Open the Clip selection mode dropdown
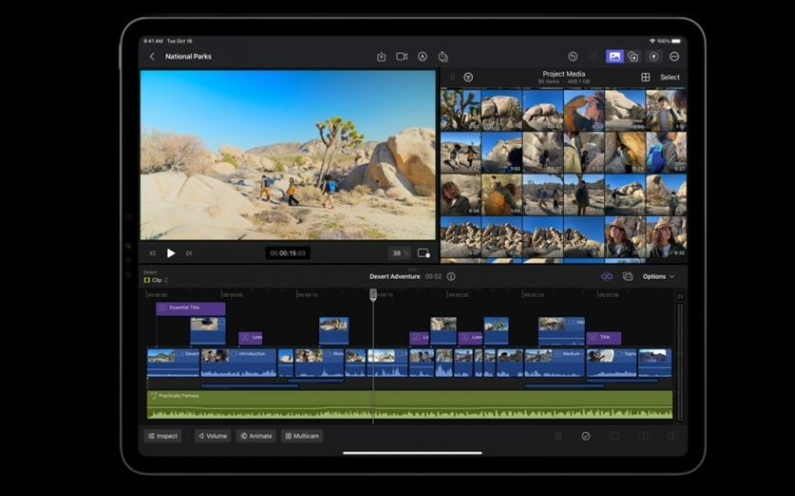 tap(156, 280)
